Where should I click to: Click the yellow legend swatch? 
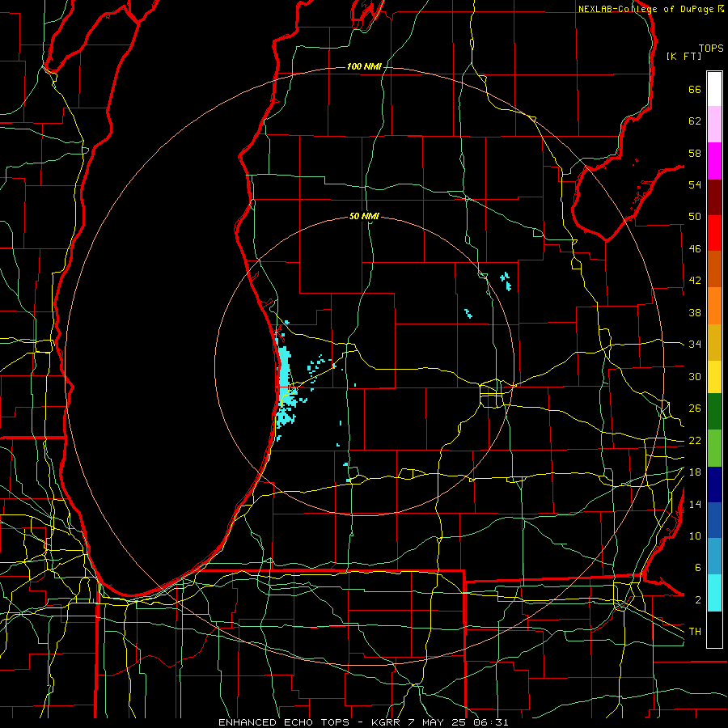point(714,377)
